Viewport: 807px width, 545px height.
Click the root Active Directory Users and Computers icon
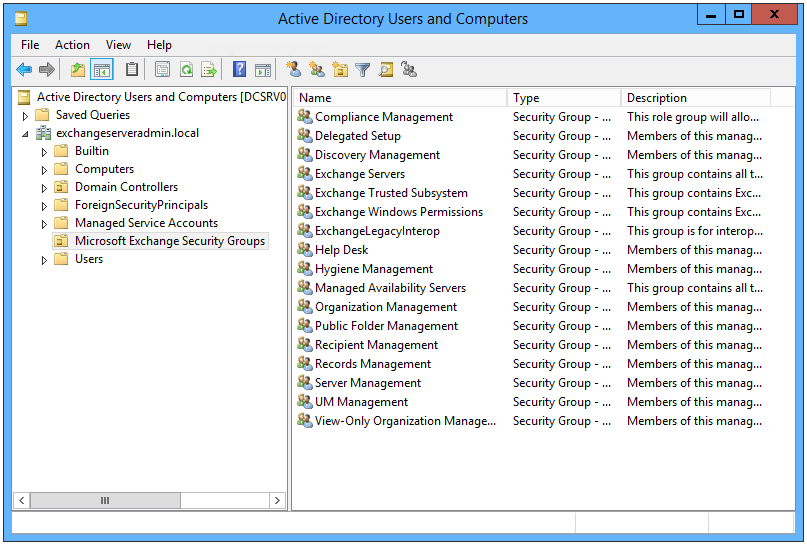tap(24, 97)
